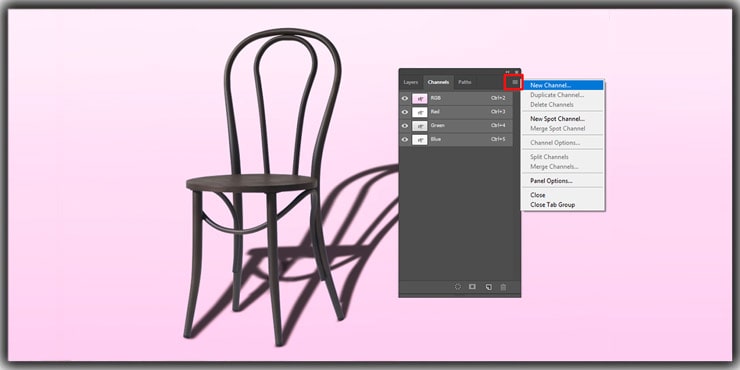Viewport: 740px width, 370px height.
Task: Select the Red channel name
Action: [x=435, y=112]
